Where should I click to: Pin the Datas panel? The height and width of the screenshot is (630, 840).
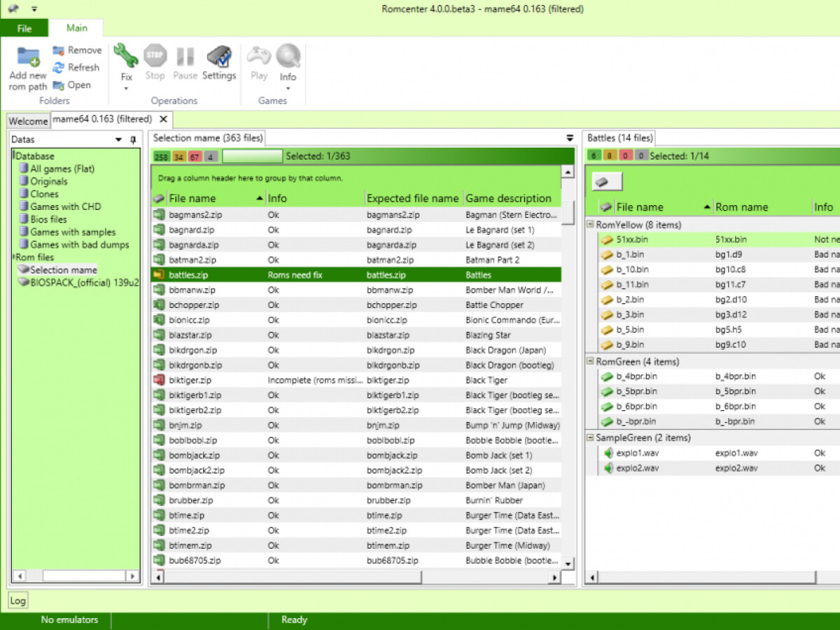pos(134,140)
